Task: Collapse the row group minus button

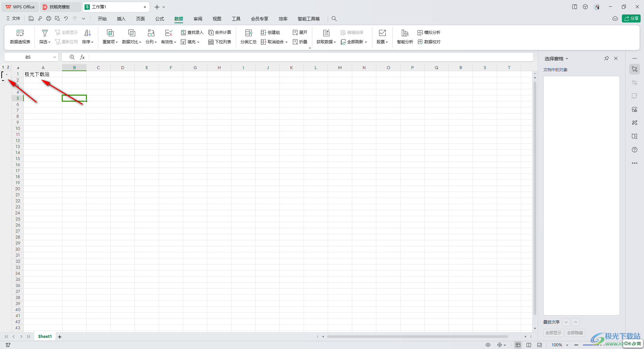Action: (x=3, y=80)
